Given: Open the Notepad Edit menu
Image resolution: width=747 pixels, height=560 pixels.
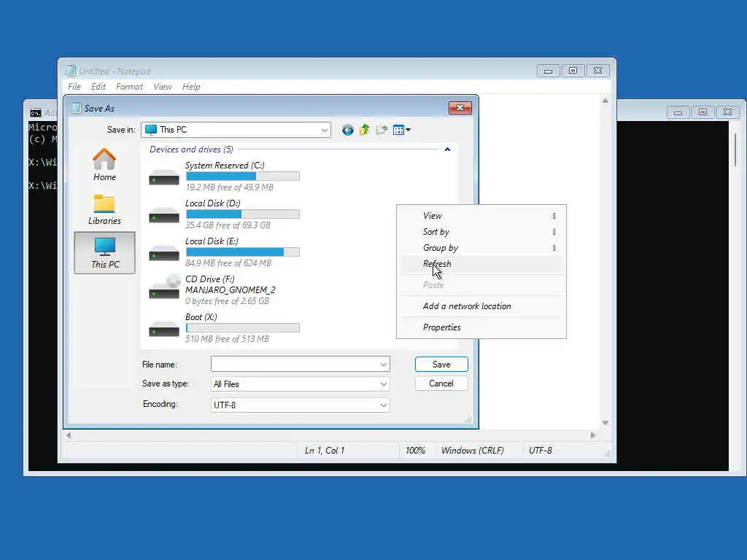Looking at the screenshot, I should [x=98, y=87].
